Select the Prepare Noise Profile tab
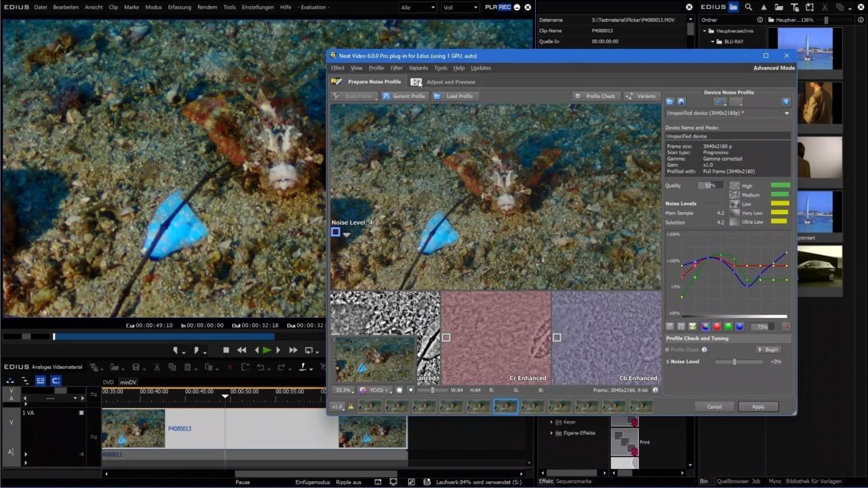This screenshot has width=868, height=488. coord(367,82)
